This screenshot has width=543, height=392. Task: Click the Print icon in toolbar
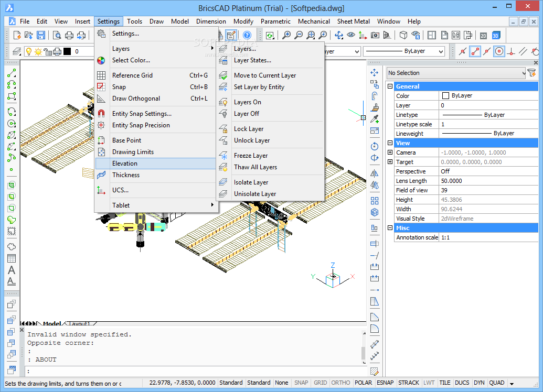click(x=69, y=35)
